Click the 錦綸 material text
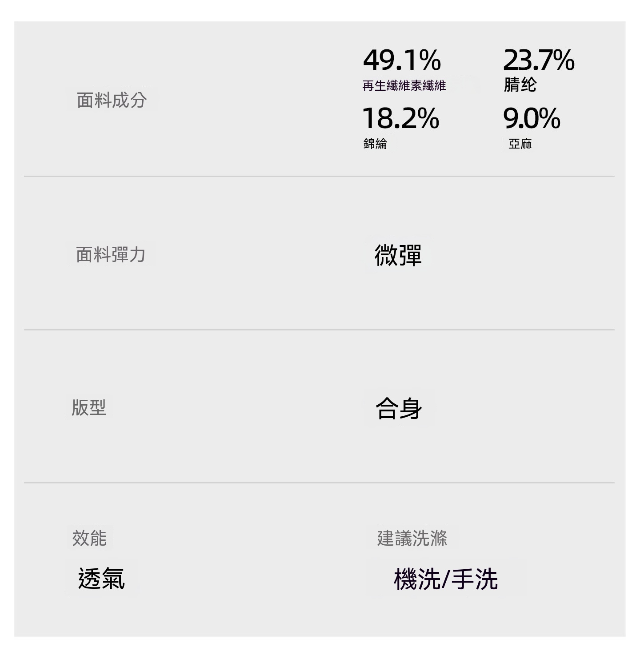 (x=375, y=144)
